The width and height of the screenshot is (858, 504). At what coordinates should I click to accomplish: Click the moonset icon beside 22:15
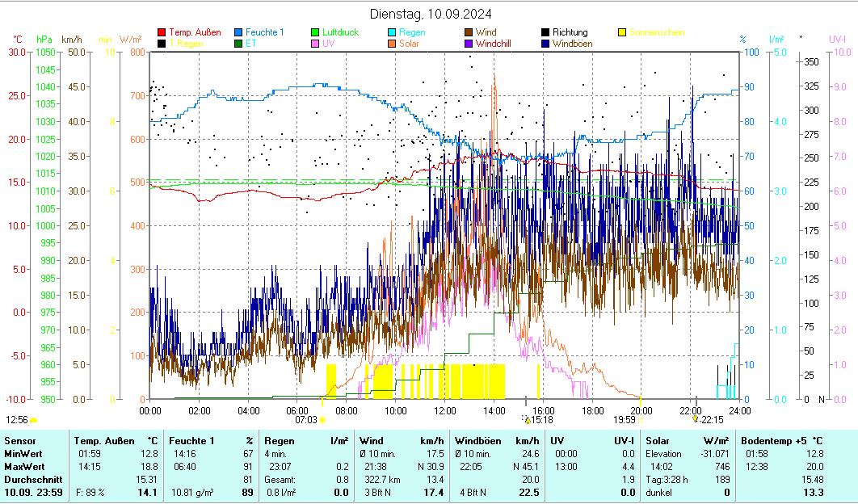(695, 419)
